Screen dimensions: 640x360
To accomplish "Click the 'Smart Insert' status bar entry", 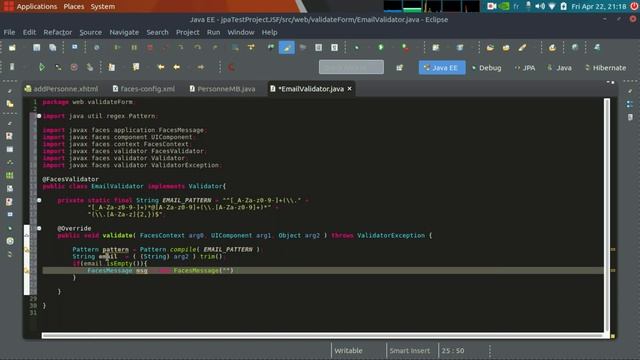I will click(x=410, y=351).
